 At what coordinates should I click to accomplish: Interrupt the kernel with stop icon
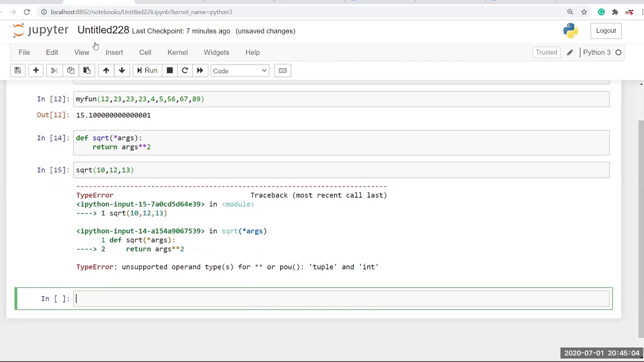point(170,70)
